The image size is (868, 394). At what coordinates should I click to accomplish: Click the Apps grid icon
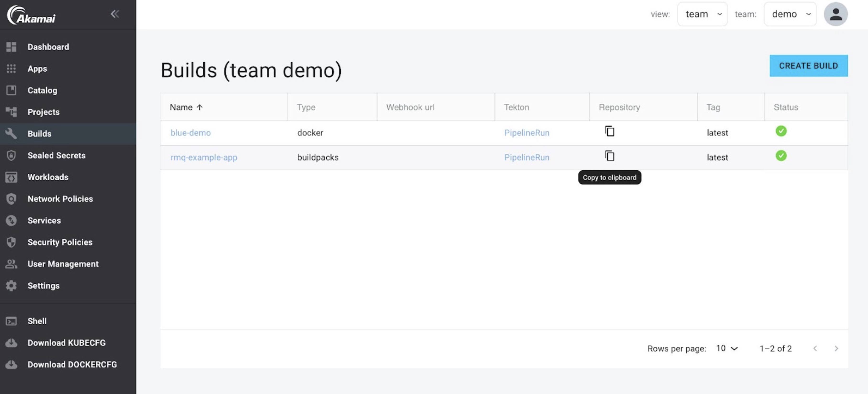(11, 68)
